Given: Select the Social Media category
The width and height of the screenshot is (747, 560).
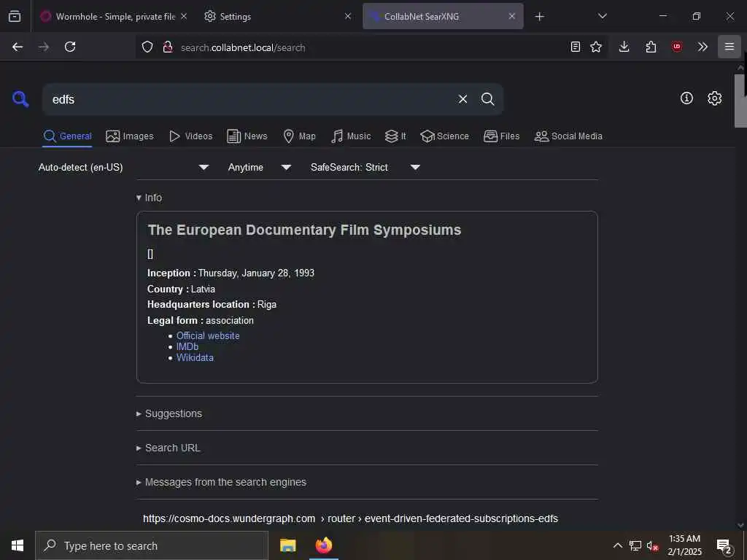Looking at the screenshot, I should (568, 136).
